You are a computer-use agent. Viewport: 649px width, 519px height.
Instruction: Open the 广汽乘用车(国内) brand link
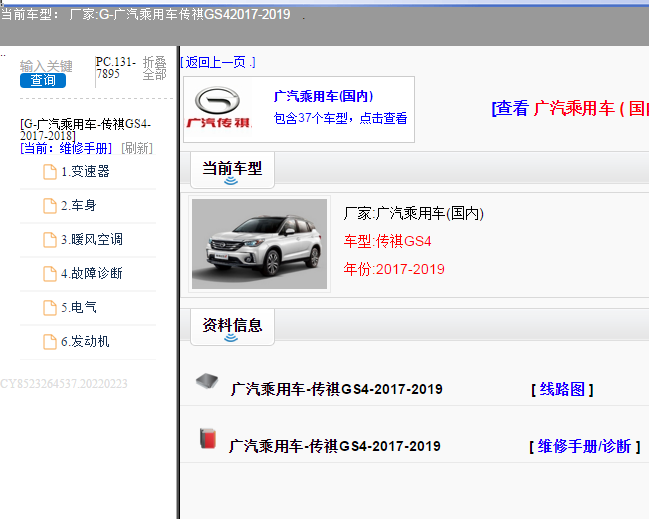tap(323, 96)
